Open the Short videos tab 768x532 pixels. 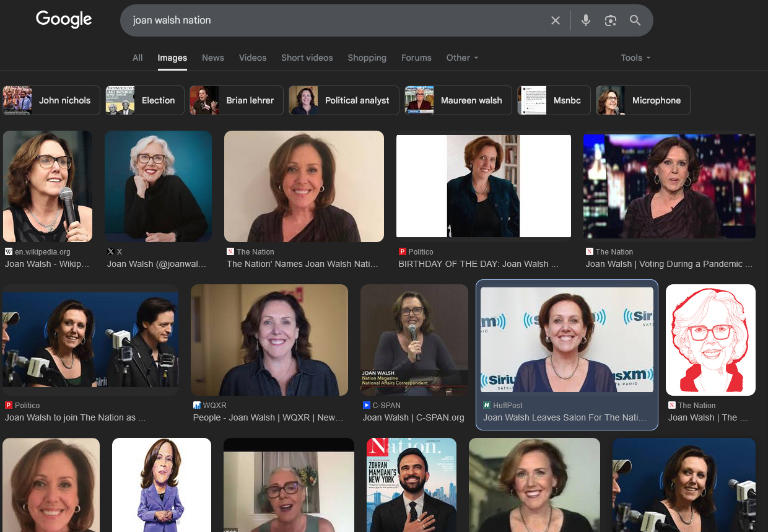[x=307, y=58]
